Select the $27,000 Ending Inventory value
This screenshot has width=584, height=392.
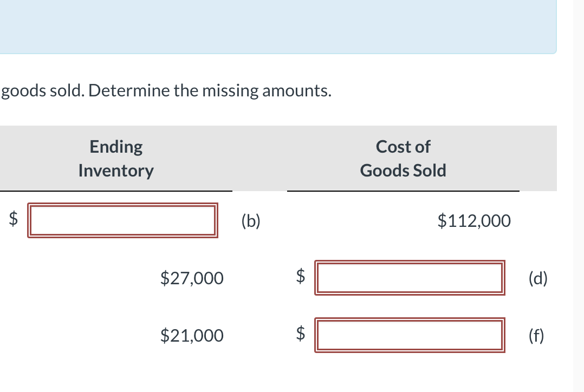click(x=191, y=278)
